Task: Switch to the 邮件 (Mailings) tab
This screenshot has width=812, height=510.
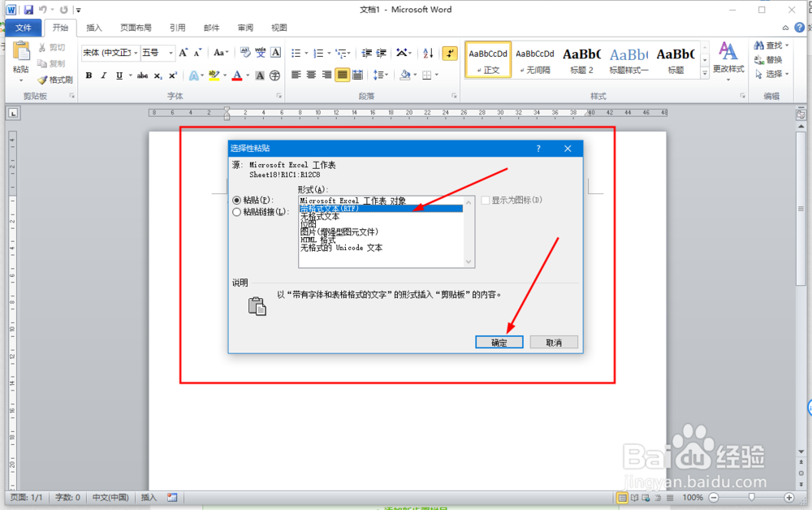Action: pyautogui.click(x=211, y=28)
